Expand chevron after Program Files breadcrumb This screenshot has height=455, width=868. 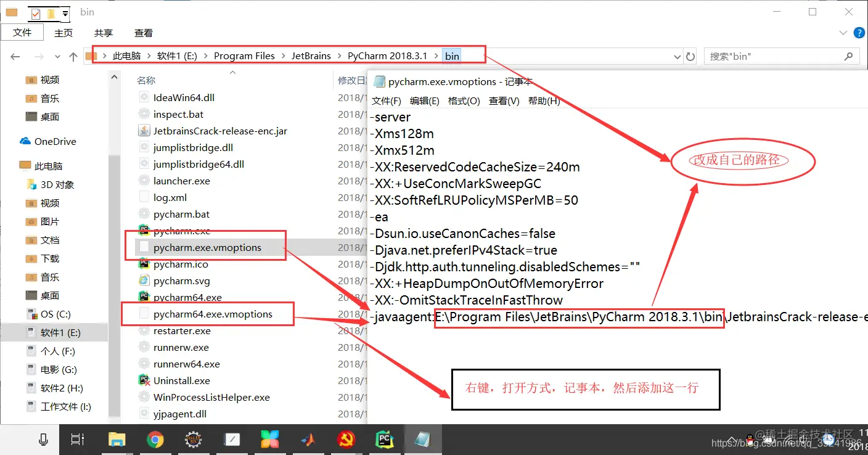(x=283, y=55)
